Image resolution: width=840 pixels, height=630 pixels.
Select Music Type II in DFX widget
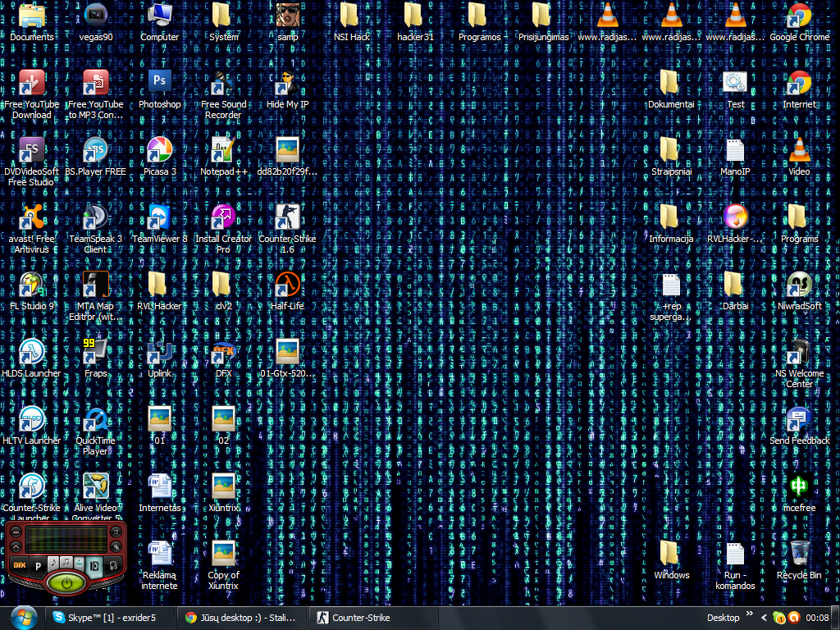[x=66, y=563]
